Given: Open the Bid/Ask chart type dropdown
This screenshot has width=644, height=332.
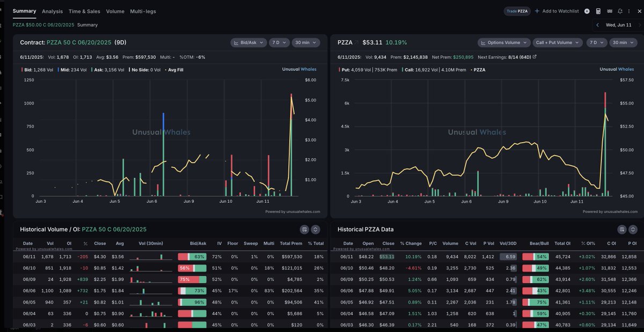Looking at the screenshot, I should [248, 42].
